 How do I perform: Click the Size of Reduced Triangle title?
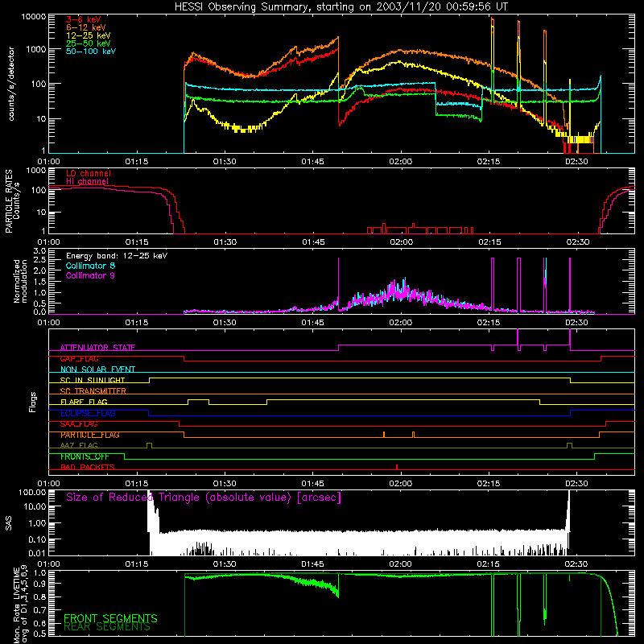[204, 497]
